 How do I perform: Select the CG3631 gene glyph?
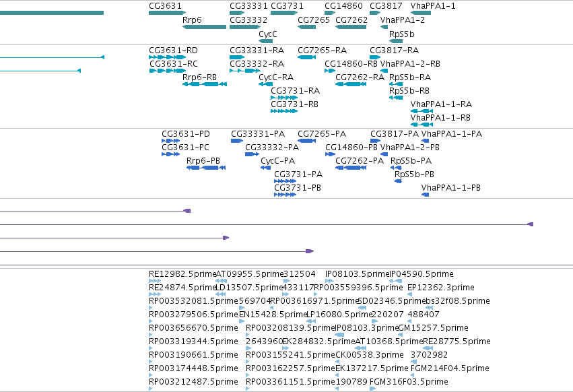pyautogui.click(x=168, y=13)
